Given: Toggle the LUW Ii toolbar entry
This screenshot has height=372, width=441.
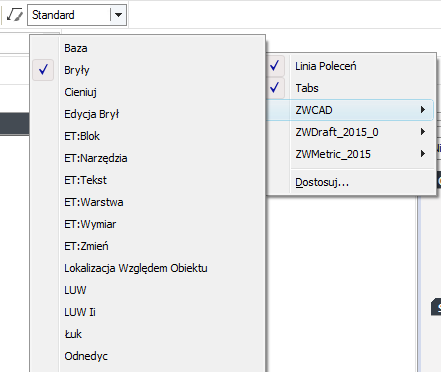Looking at the screenshot, I should [148, 312].
